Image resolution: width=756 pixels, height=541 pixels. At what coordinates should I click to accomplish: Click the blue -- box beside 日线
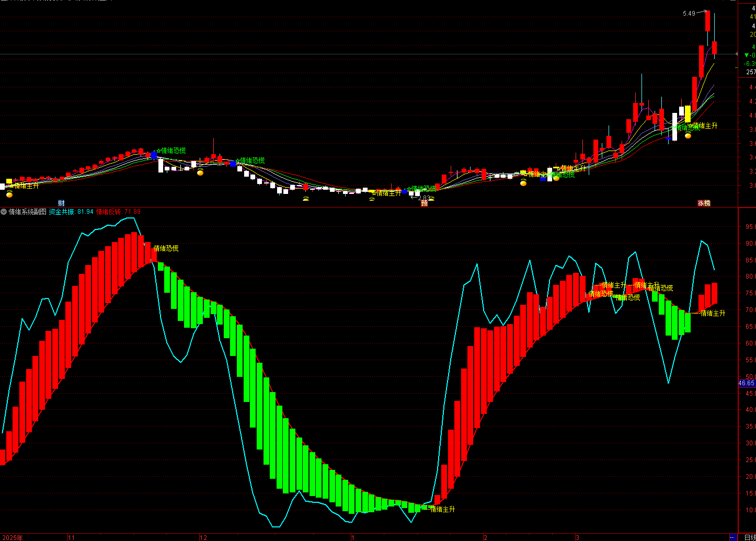tap(733, 537)
